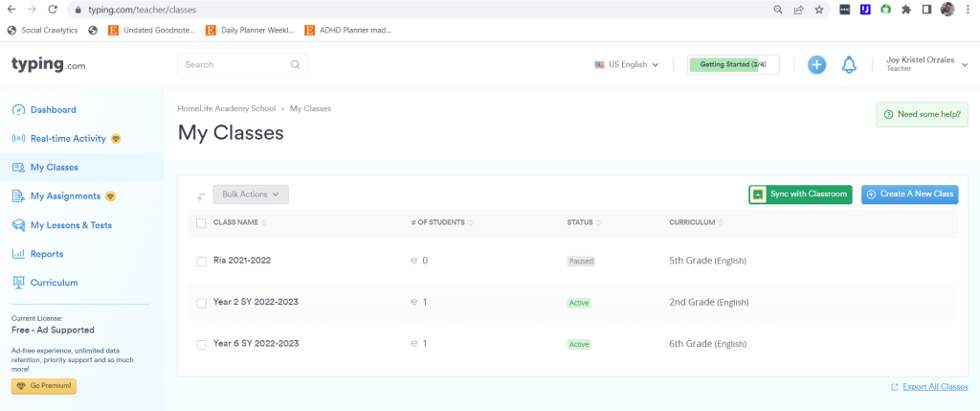Go to My Assignments in sidebar
980x411 pixels.
[65, 196]
